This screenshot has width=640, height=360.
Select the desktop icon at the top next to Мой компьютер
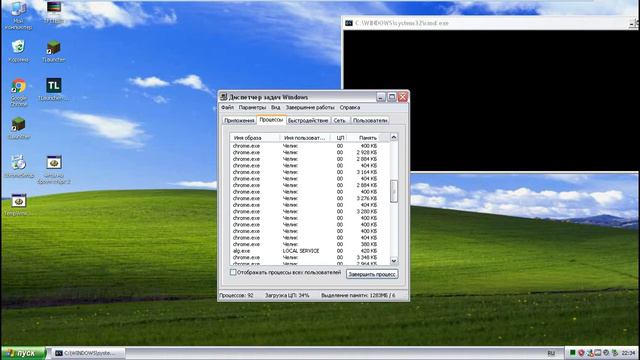[53, 12]
